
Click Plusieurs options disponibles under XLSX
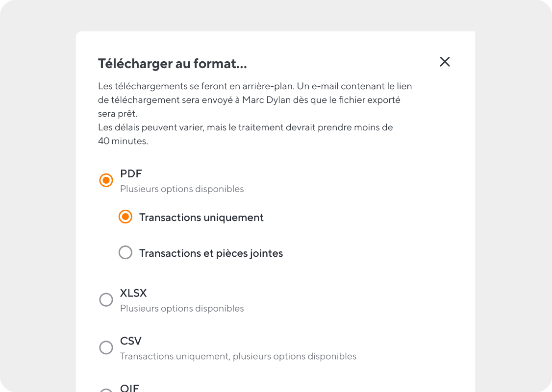coord(182,309)
